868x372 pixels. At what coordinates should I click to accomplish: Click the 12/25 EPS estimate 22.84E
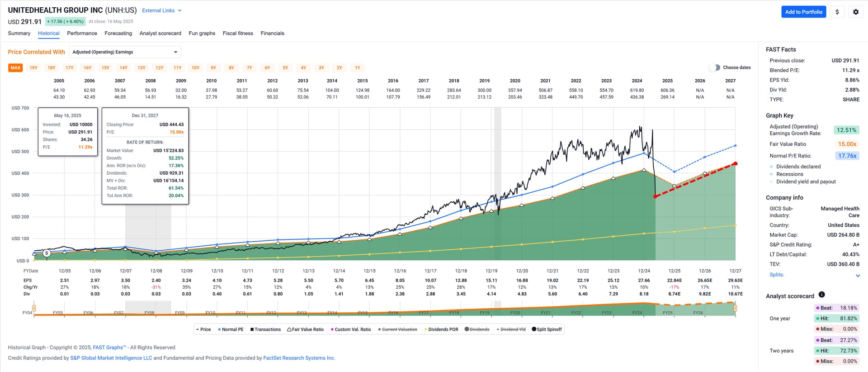tap(674, 281)
